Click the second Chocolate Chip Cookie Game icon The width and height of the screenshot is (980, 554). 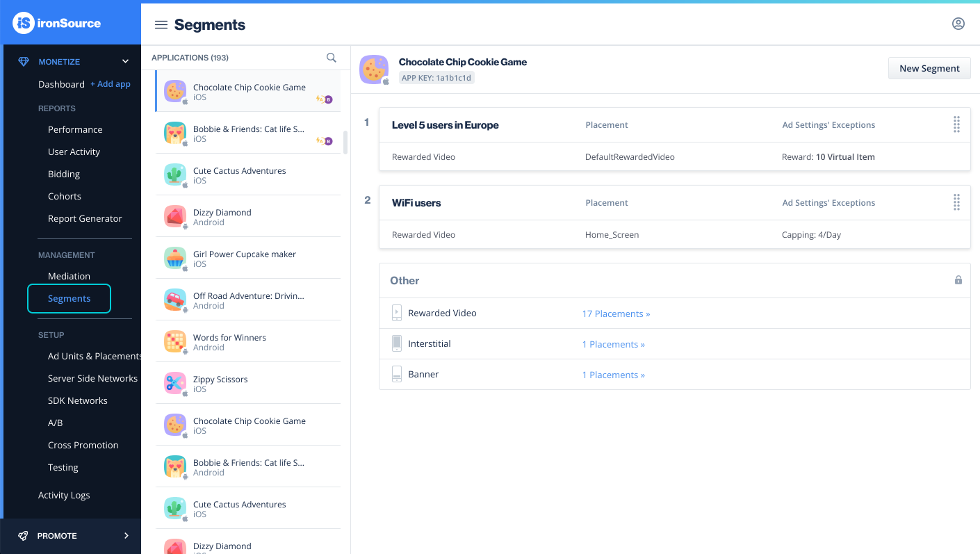coord(175,425)
